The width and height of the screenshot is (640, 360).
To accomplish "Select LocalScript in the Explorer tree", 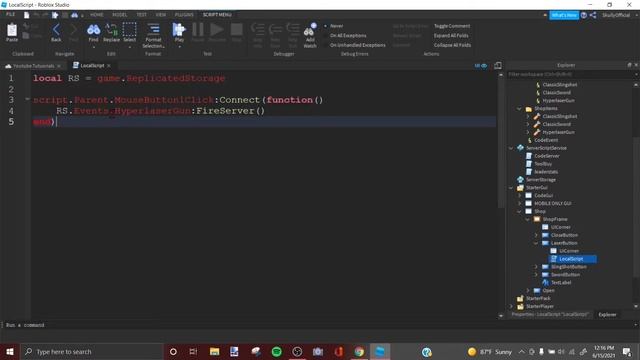I will point(571,259).
